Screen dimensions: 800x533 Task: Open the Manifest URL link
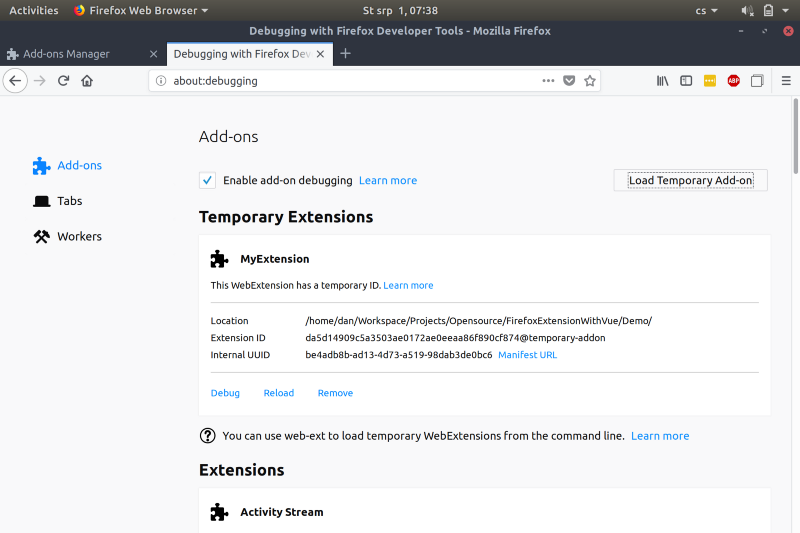pyautogui.click(x=527, y=355)
